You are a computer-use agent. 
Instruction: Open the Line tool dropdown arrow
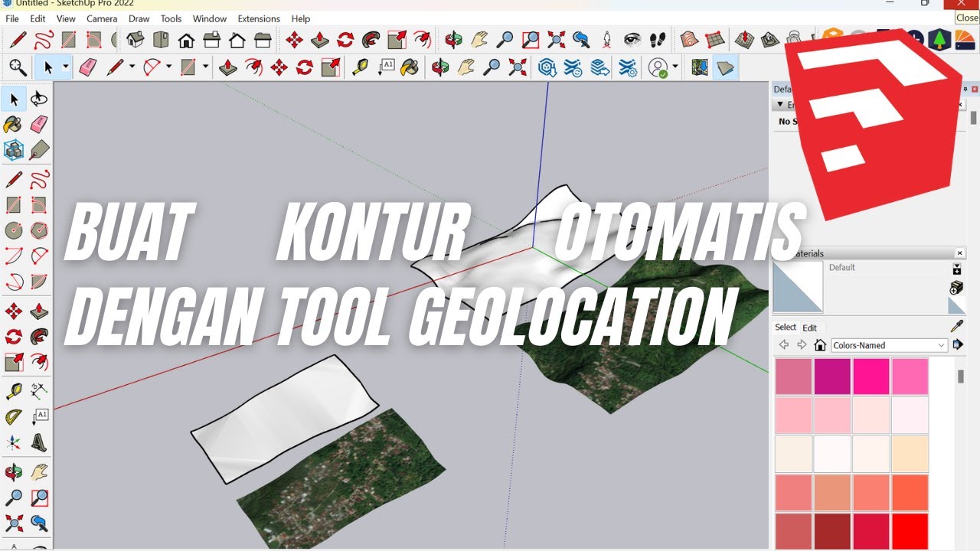(x=132, y=67)
